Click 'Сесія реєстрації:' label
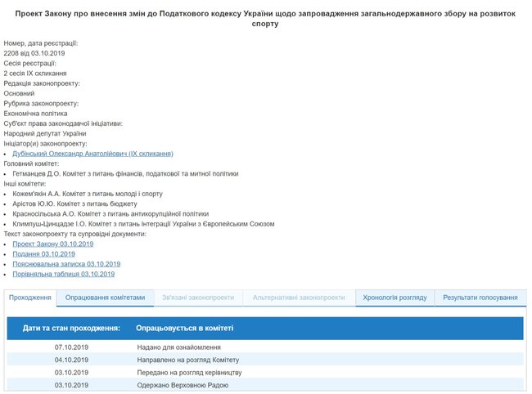This screenshot has width=532, height=394. (29, 64)
